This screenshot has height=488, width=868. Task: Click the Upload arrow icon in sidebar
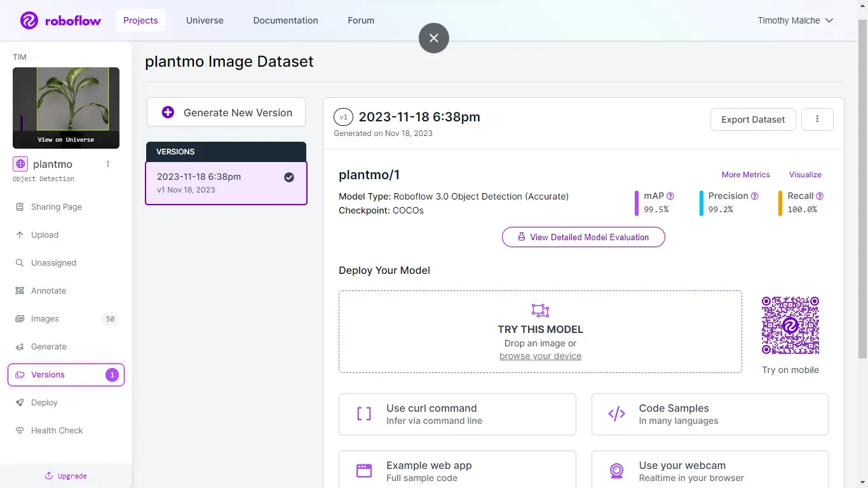19,235
